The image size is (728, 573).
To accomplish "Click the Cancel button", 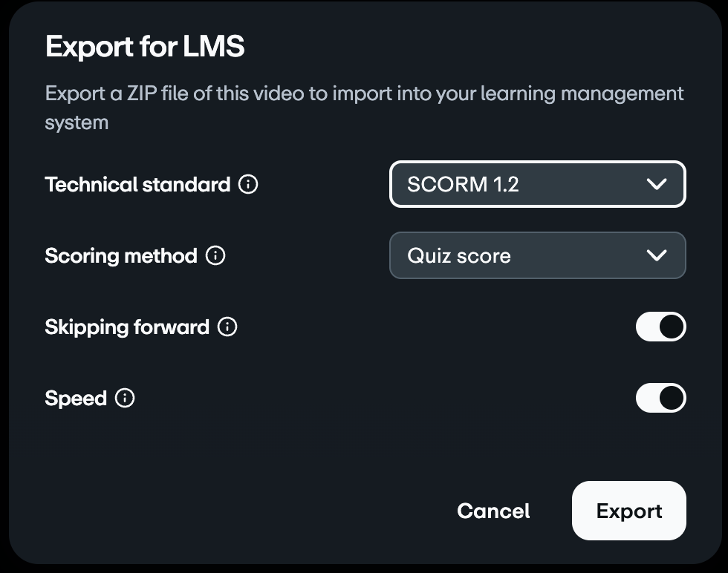I will [493, 511].
